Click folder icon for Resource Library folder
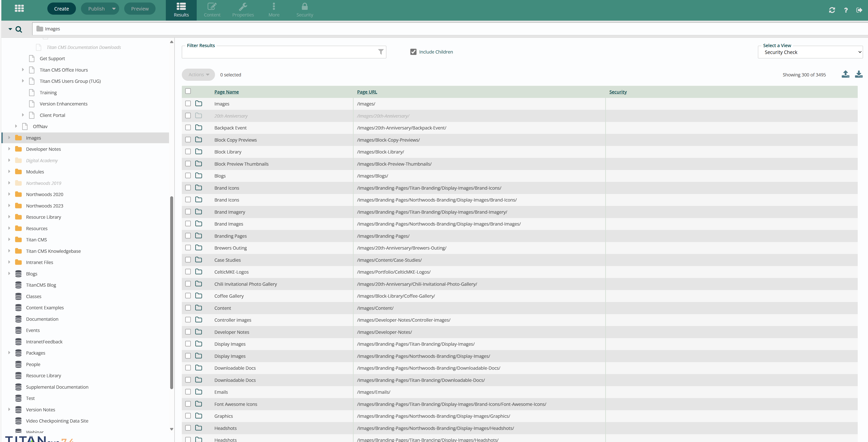 tap(19, 217)
